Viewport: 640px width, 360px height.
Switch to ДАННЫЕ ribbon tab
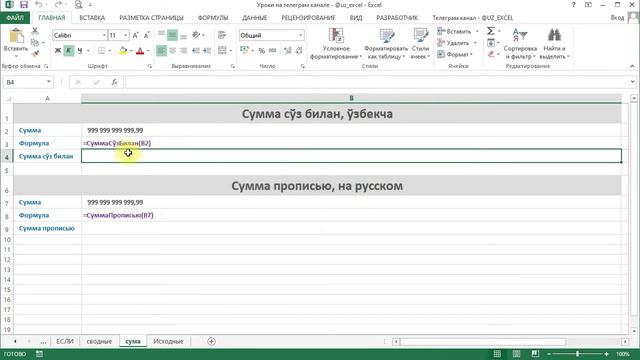pos(254,18)
